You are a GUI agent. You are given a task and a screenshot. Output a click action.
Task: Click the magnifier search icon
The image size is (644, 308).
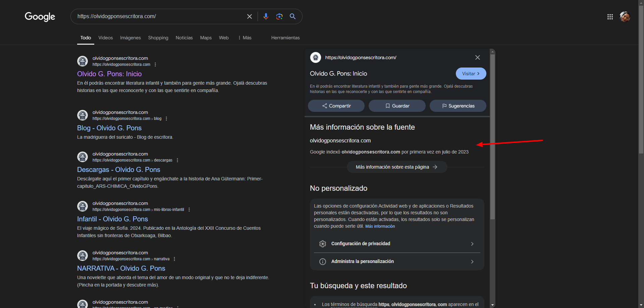(x=293, y=16)
